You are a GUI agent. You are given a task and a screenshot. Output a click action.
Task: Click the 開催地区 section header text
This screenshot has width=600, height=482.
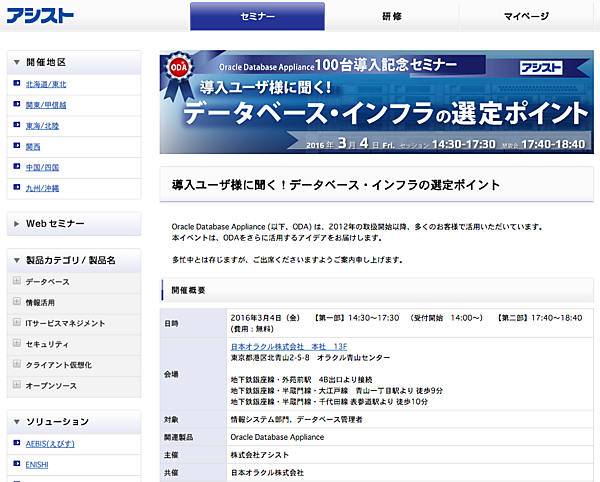[x=46, y=62]
